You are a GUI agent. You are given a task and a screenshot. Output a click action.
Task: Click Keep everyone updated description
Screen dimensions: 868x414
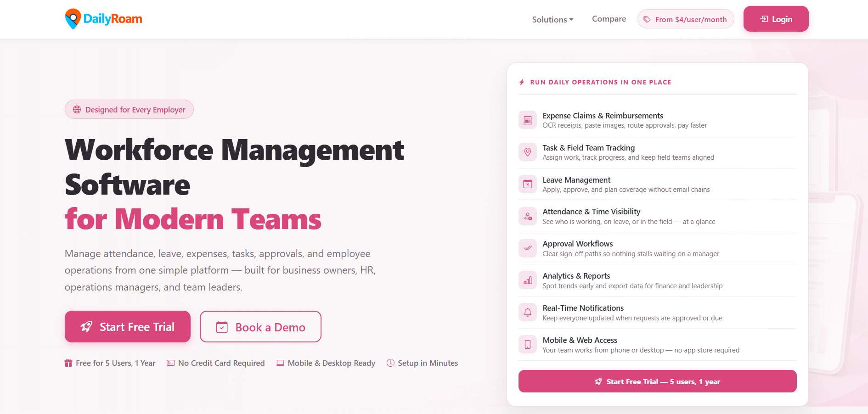click(632, 318)
